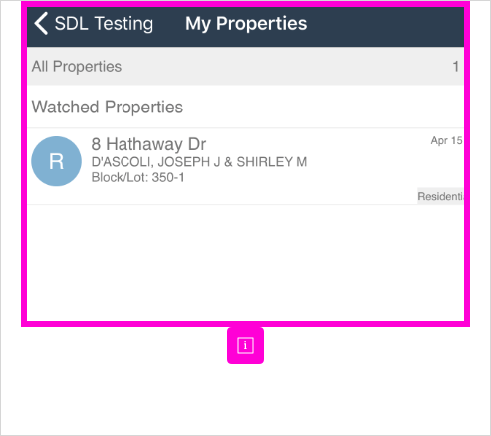Select the Watched Properties header
The image size is (491, 436).
coord(107,107)
